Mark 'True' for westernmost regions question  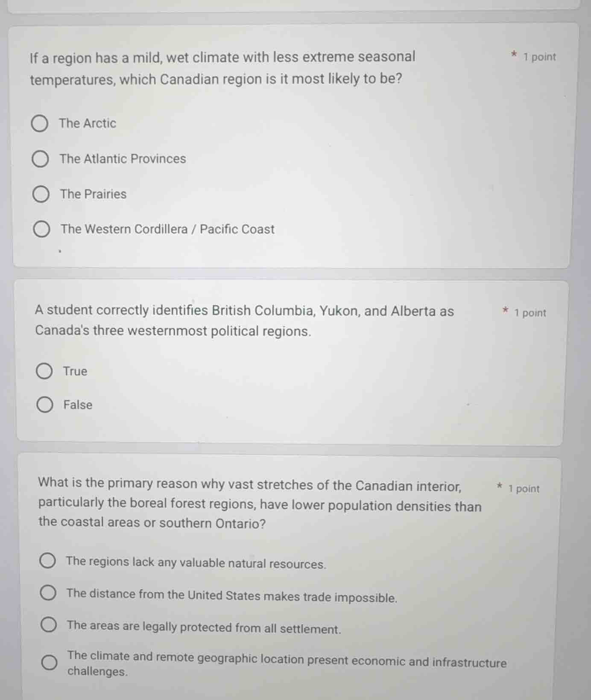tap(44, 371)
